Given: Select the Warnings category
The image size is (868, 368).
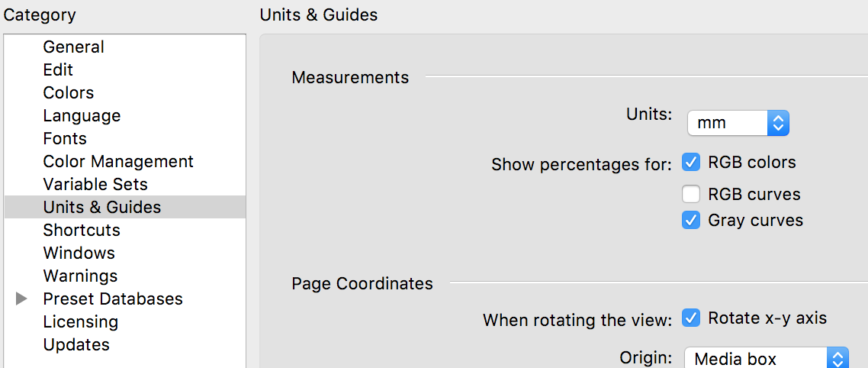Looking at the screenshot, I should click(x=80, y=276).
